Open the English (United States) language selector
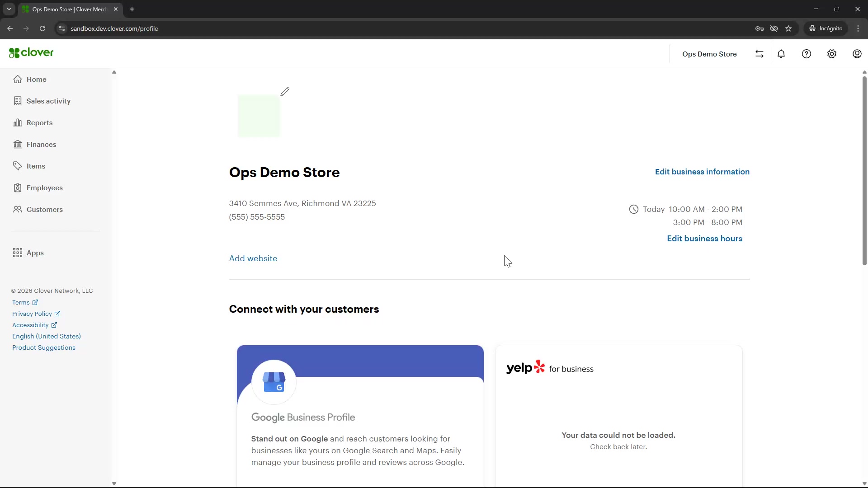Screen dimensions: 868x488 click(47, 336)
